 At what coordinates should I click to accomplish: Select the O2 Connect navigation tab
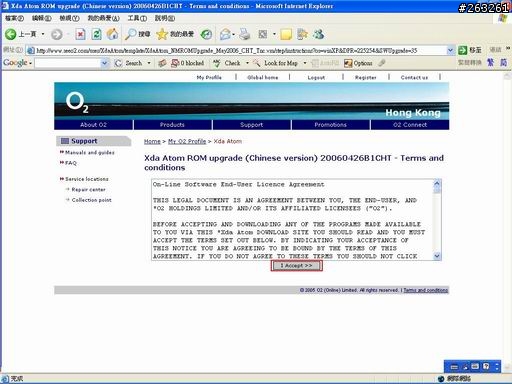410,125
